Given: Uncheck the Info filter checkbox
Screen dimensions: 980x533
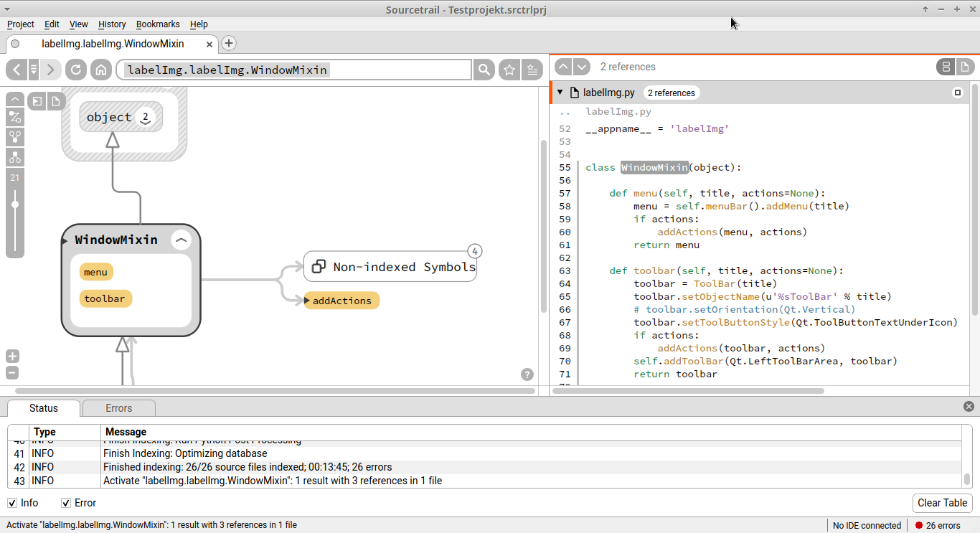Looking at the screenshot, I should pyautogui.click(x=12, y=503).
